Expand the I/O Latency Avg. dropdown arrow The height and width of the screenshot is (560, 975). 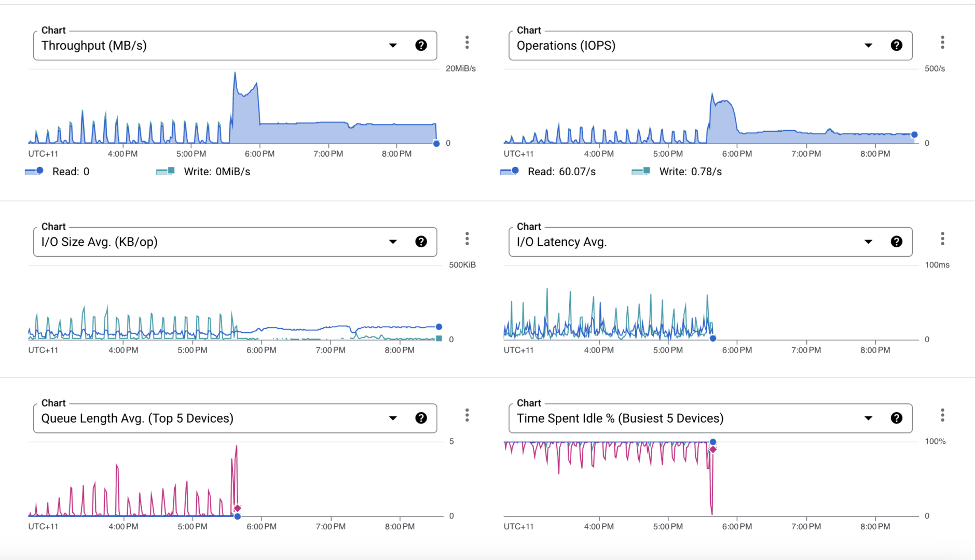(868, 242)
